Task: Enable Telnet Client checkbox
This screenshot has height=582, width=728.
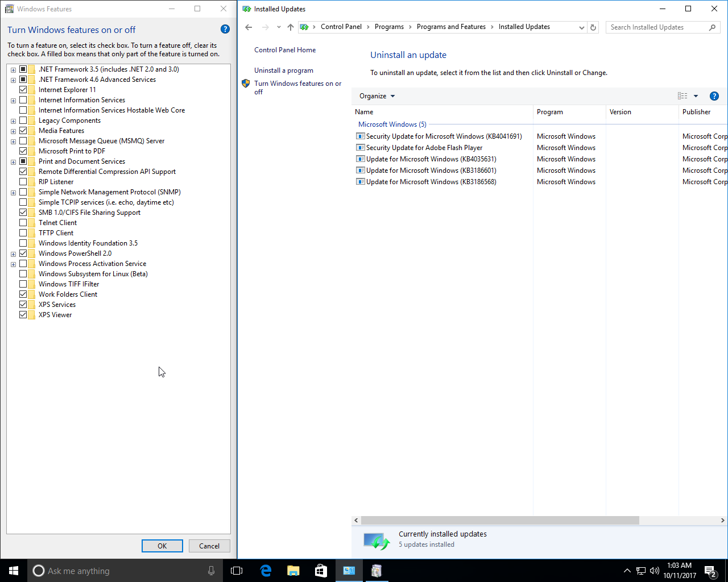Action: 23,223
